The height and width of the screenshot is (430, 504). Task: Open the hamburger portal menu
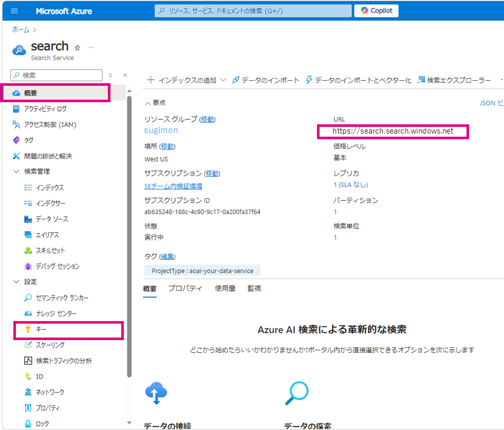pos(14,11)
